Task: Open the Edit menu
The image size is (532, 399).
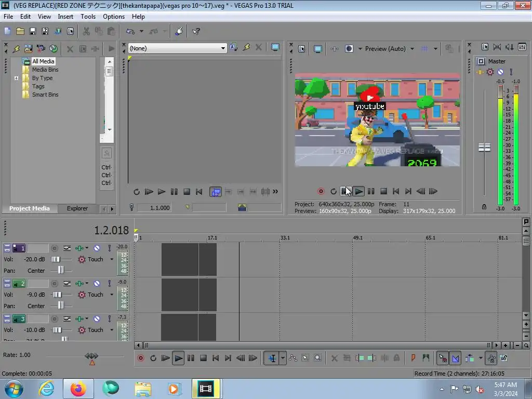Action: tap(25, 17)
